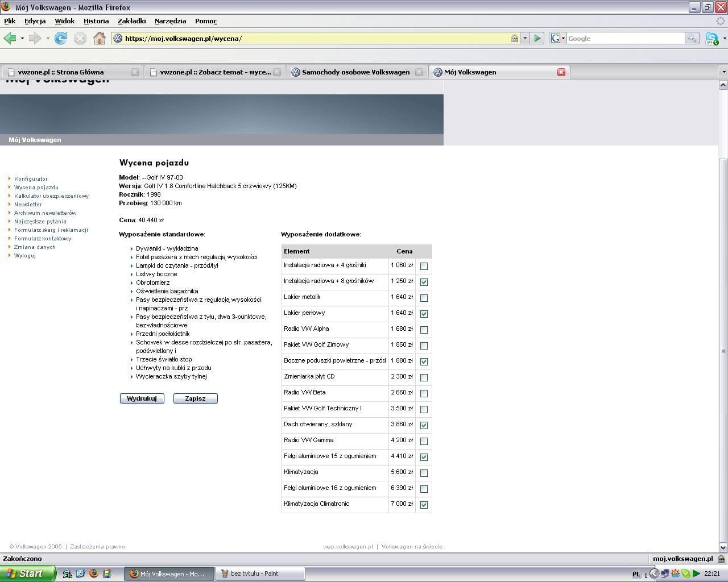728x582 pixels.
Task: Click the scrollbar down arrow
Action: click(723, 547)
